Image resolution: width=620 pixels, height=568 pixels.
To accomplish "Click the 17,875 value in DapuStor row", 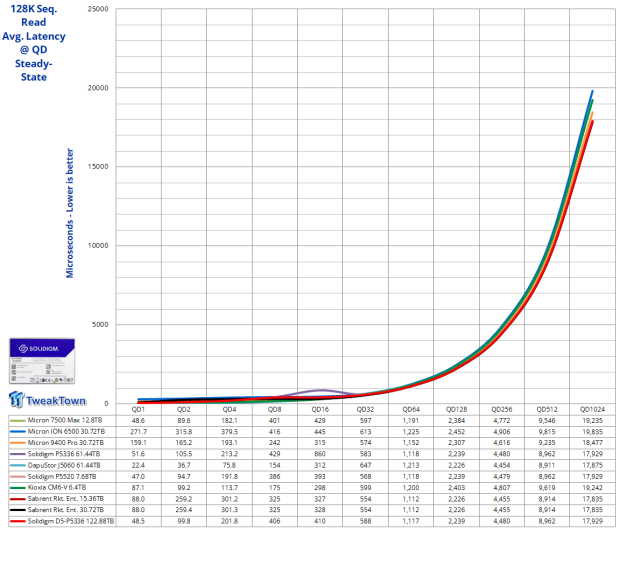I will tap(592, 465).
